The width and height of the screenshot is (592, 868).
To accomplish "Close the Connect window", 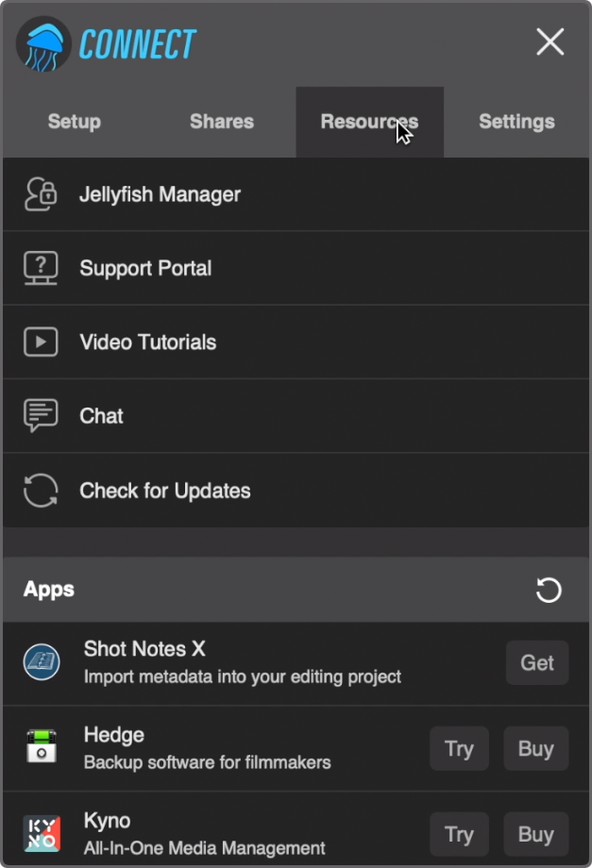I will click(x=550, y=42).
